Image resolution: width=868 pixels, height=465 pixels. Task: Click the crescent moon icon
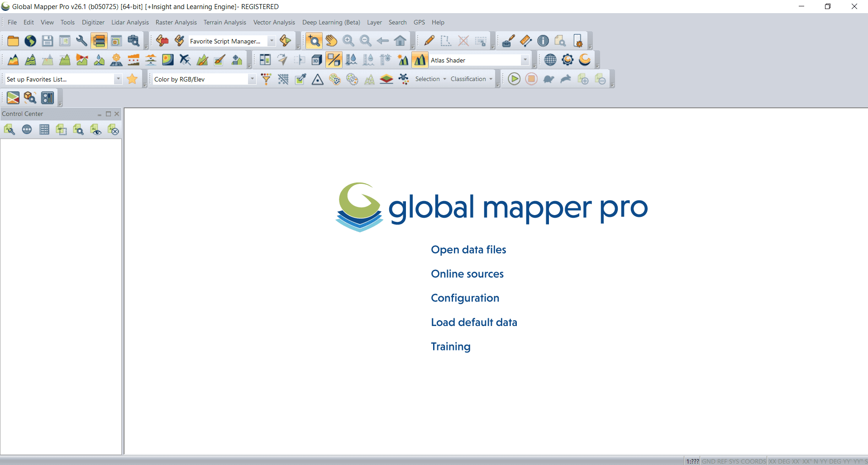[x=585, y=60]
